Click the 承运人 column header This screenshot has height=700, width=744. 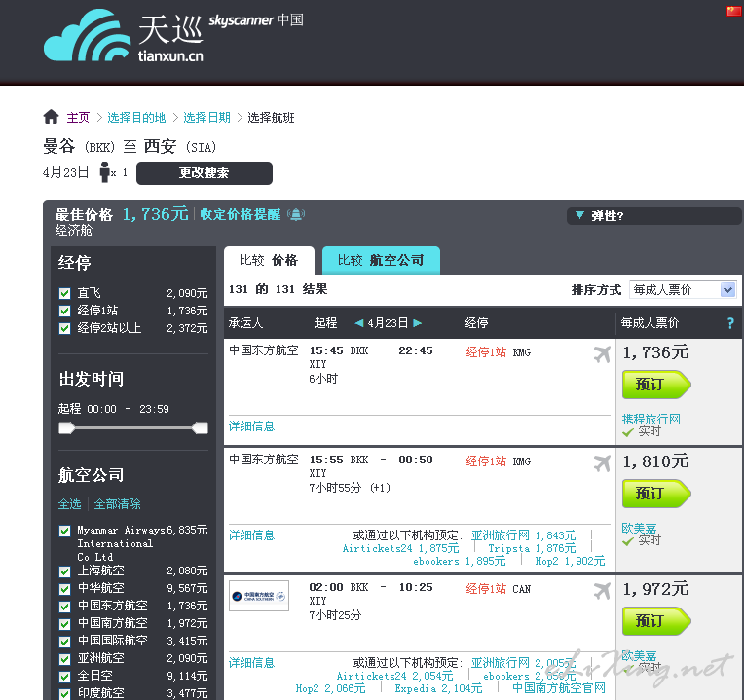pos(245,323)
